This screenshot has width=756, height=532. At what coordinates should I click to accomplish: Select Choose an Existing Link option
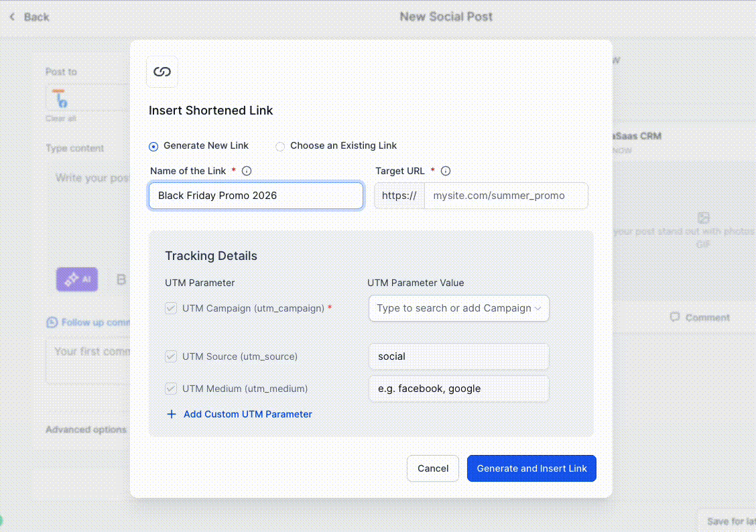pyautogui.click(x=279, y=147)
